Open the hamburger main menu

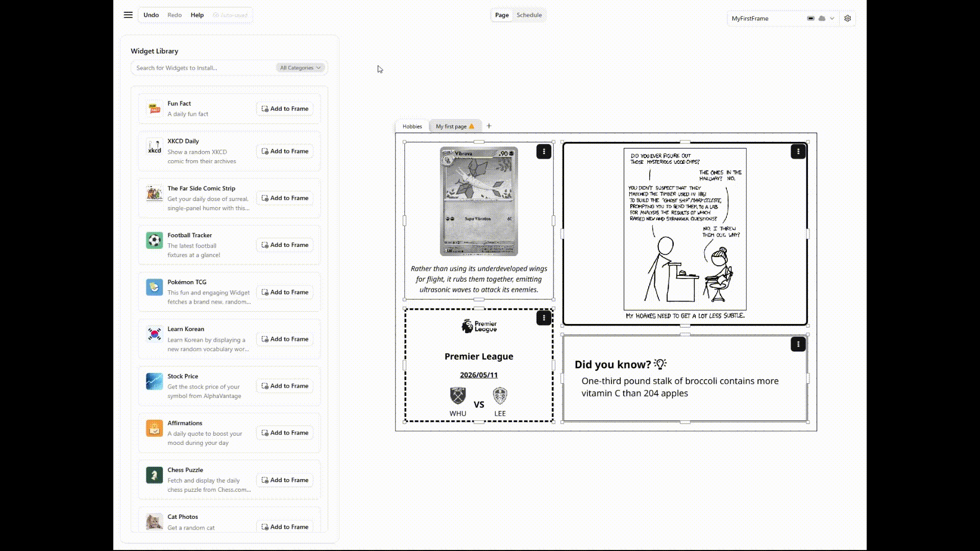click(128, 15)
